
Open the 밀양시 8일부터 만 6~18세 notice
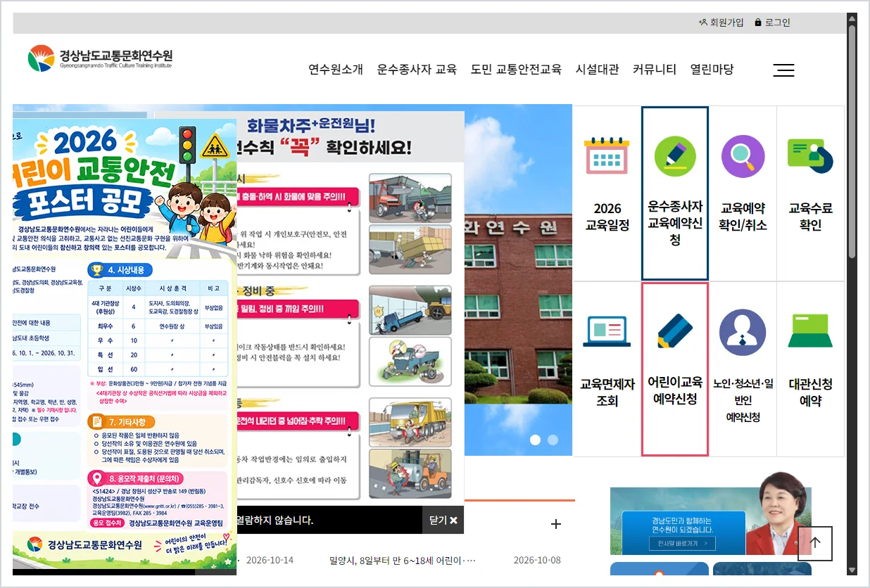pyautogui.click(x=403, y=561)
